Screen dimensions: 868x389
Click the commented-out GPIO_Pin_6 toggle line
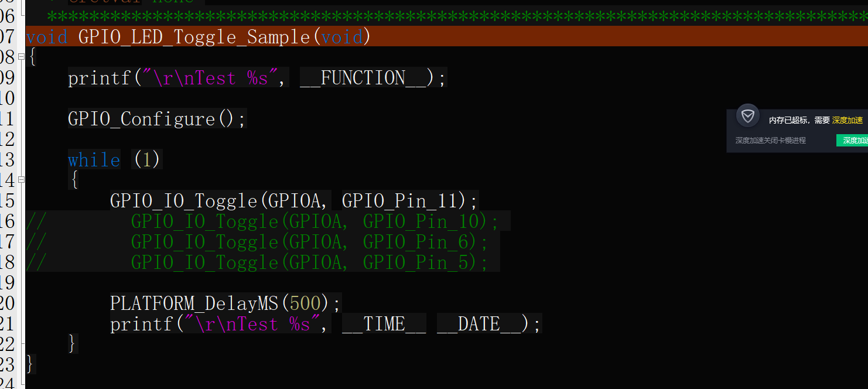pos(309,242)
